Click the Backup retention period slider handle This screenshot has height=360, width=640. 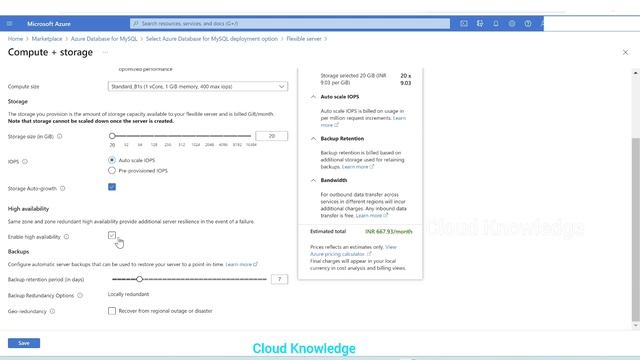pos(140,279)
